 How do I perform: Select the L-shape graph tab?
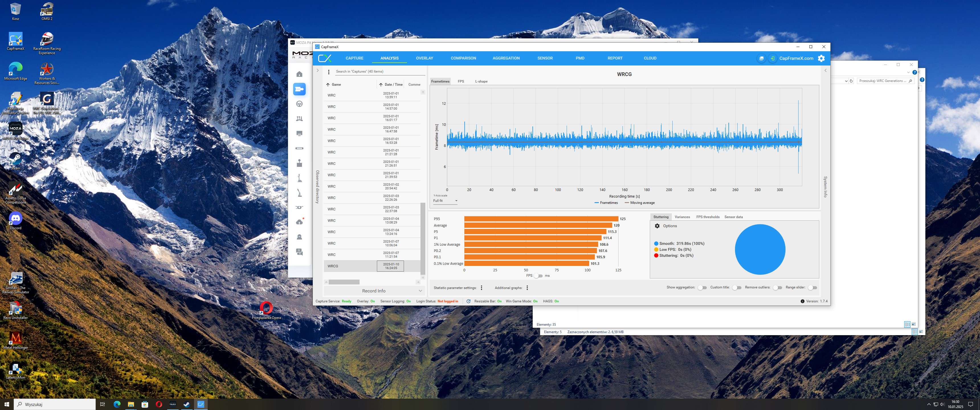(x=481, y=81)
